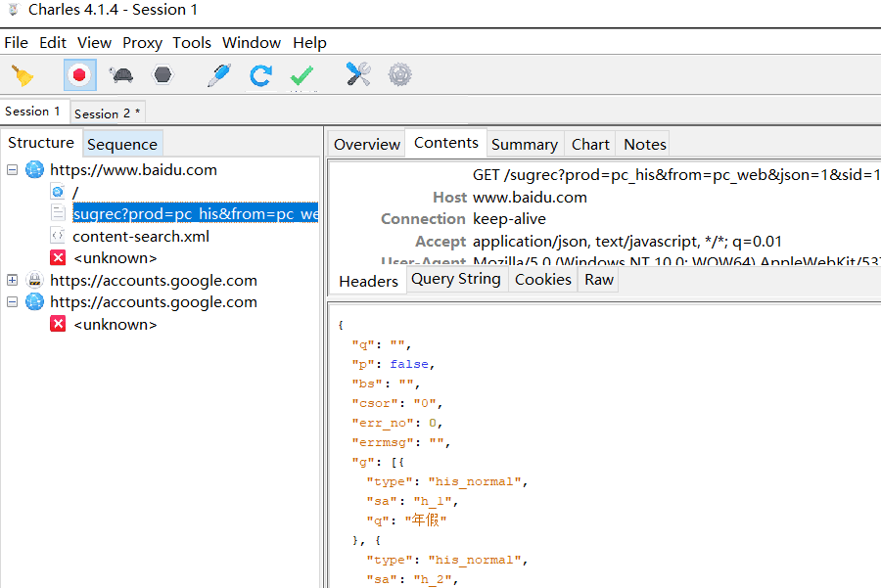Click the page icon beside the "/" request
Viewport: 881px width, 588px height.
point(58,192)
